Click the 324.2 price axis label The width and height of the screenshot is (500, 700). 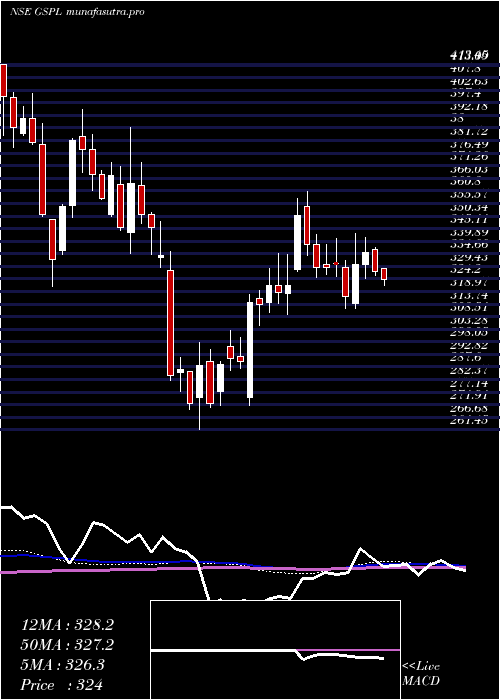(465, 270)
